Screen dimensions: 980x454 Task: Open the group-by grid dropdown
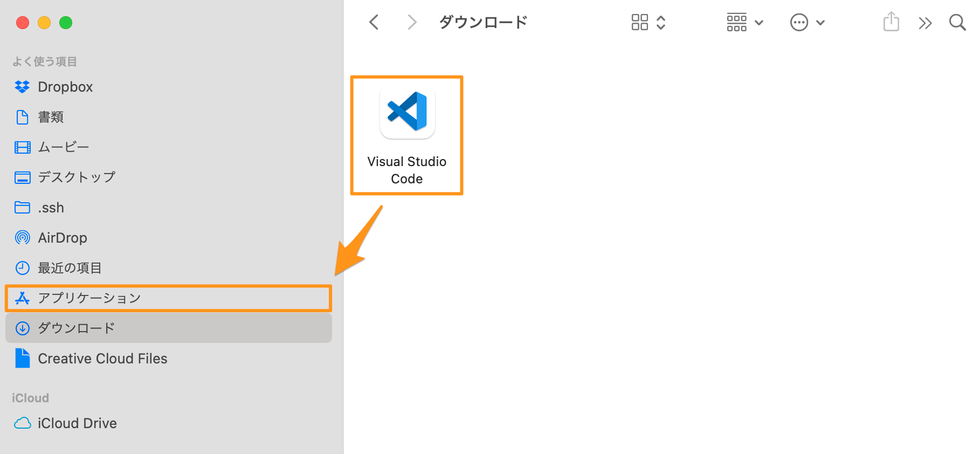point(744,22)
